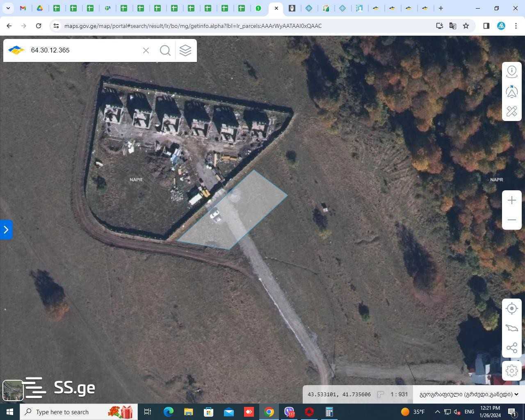Open Chrome tab search dropdown
The height and width of the screenshot is (420, 525).
point(8,8)
